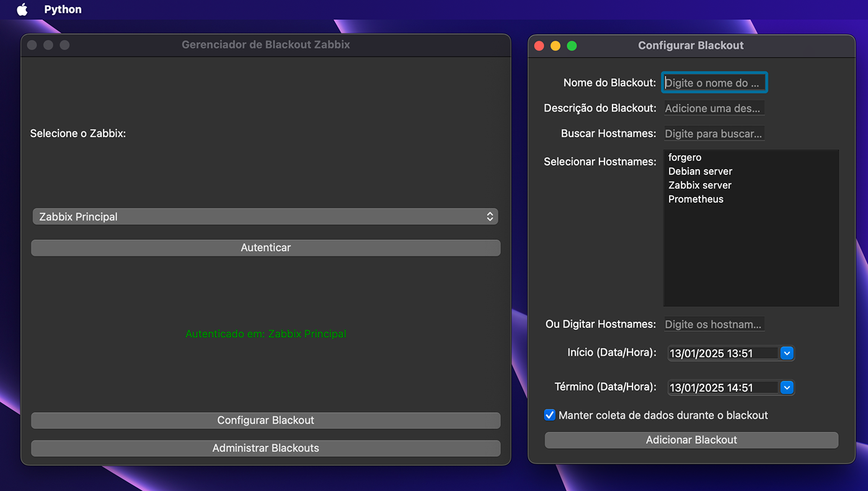Maximize the Configurar Blackout window
The width and height of the screenshot is (868, 491).
click(572, 46)
